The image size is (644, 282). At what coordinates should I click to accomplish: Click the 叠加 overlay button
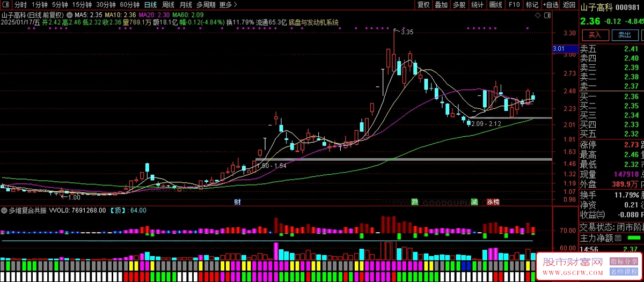click(x=441, y=5)
